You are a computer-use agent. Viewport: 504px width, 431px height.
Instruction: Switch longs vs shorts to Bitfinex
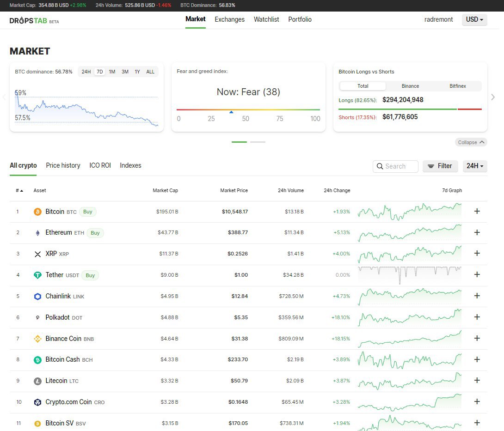click(x=457, y=86)
